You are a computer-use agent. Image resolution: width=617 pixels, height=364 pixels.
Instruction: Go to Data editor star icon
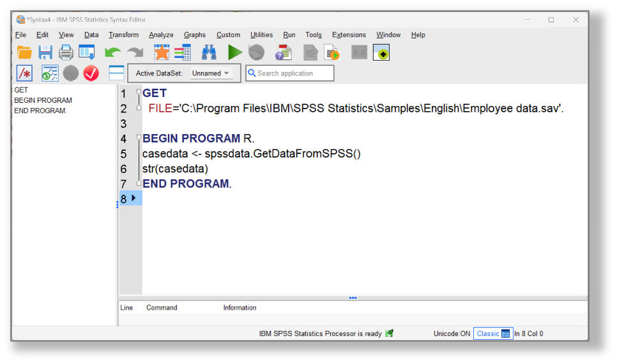pos(162,52)
